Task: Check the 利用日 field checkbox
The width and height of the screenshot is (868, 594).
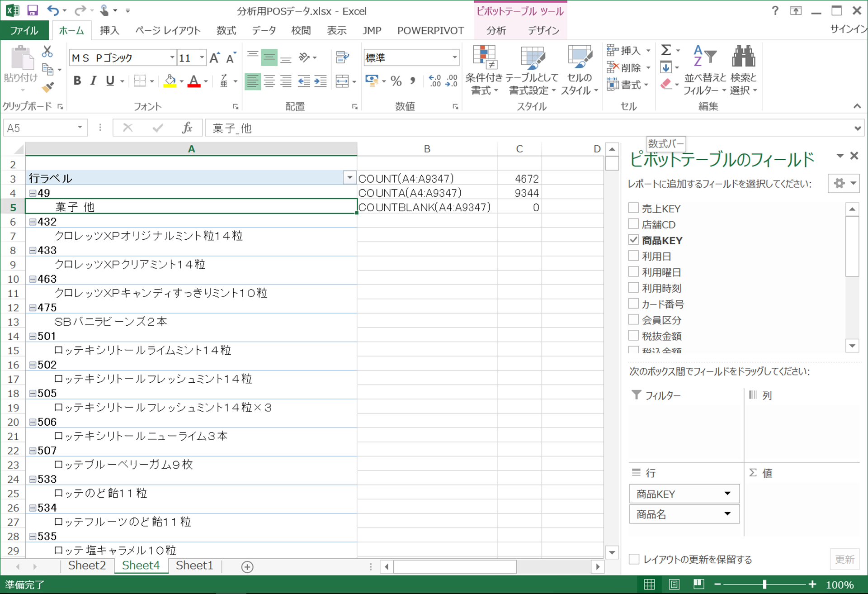Action: [633, 256]
